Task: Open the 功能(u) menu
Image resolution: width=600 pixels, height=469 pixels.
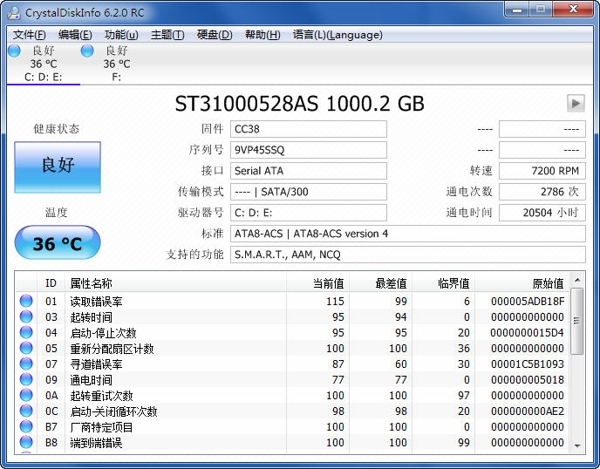Action: coord(121,35)
